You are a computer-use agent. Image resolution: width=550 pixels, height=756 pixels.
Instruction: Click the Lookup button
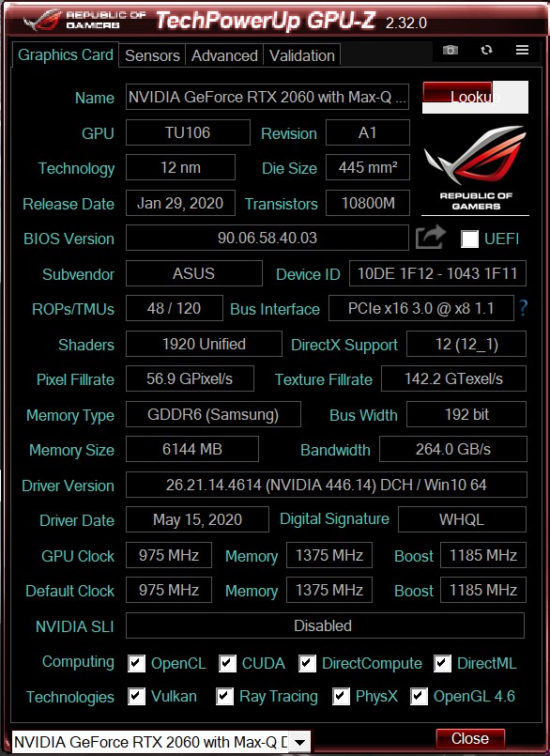[x=475, y=97]
